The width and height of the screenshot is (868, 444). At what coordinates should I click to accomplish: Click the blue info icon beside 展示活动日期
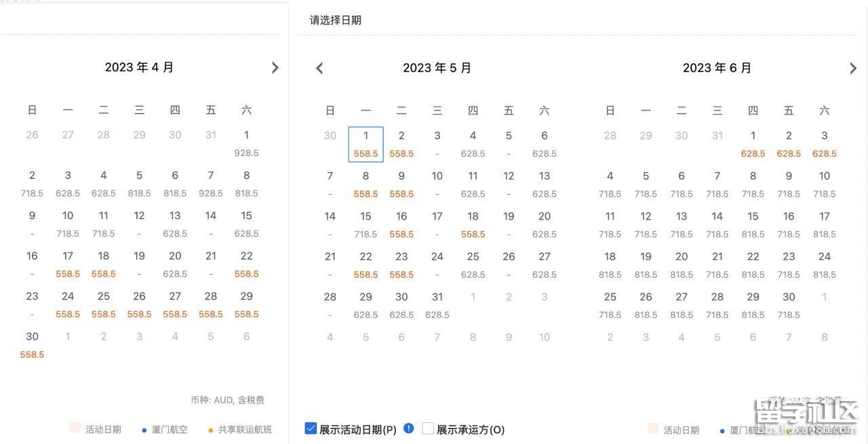pyautogui.click(x=408, y=428)
